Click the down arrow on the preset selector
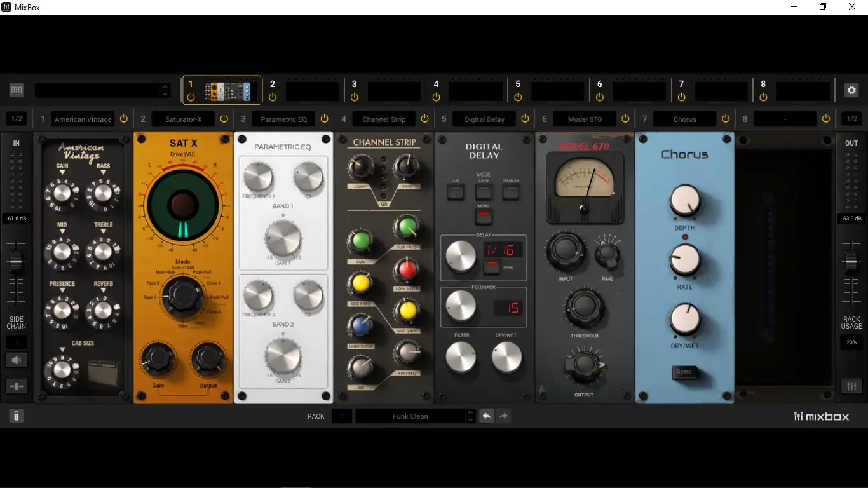This screenshot has height=488, width=868. point(164,94)
